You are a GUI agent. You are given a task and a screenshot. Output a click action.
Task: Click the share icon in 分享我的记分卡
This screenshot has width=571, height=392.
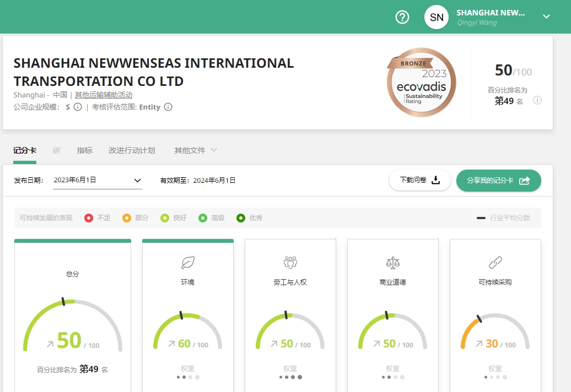point(524,181)
